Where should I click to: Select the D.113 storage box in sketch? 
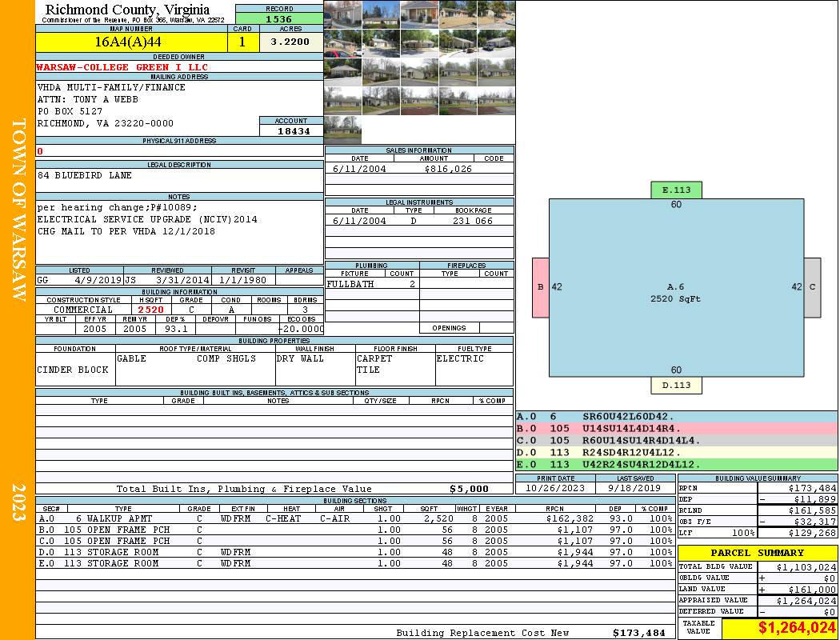[676, 386]
